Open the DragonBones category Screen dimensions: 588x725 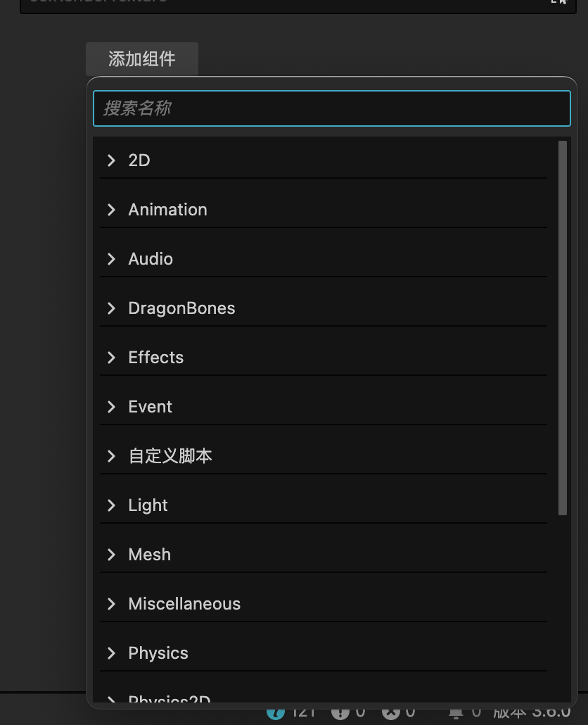point(181,308)
